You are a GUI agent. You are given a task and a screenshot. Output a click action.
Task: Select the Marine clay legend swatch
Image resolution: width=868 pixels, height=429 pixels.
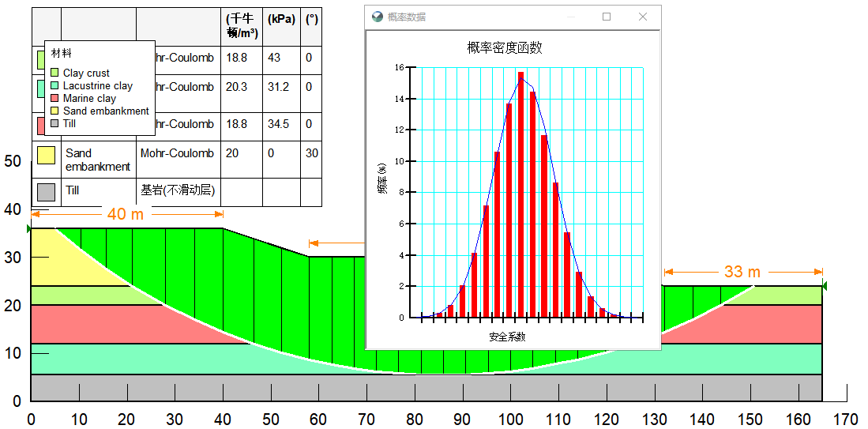(54, 99)
